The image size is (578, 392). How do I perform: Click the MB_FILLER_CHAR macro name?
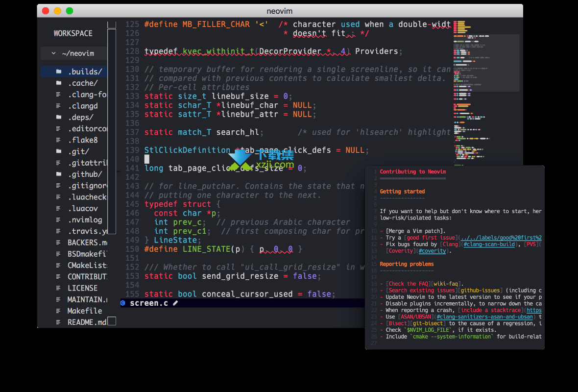click(216, 24)
